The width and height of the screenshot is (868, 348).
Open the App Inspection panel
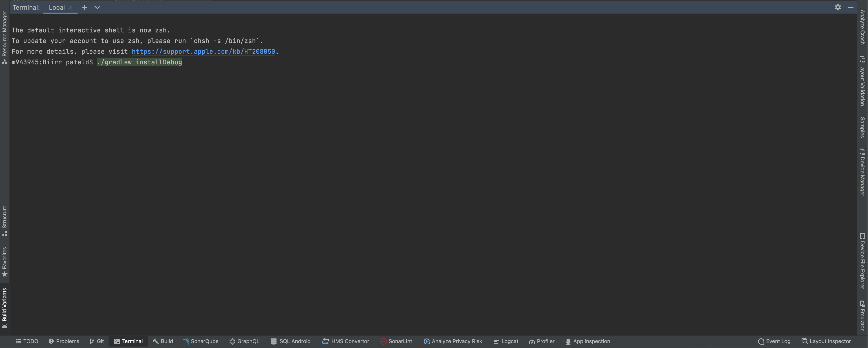pyautogui.click(x=588, y=341)
